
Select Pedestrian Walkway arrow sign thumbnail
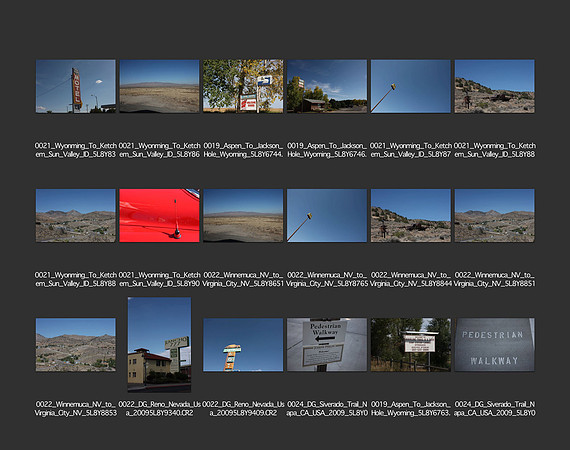click(x=327, y=345)
